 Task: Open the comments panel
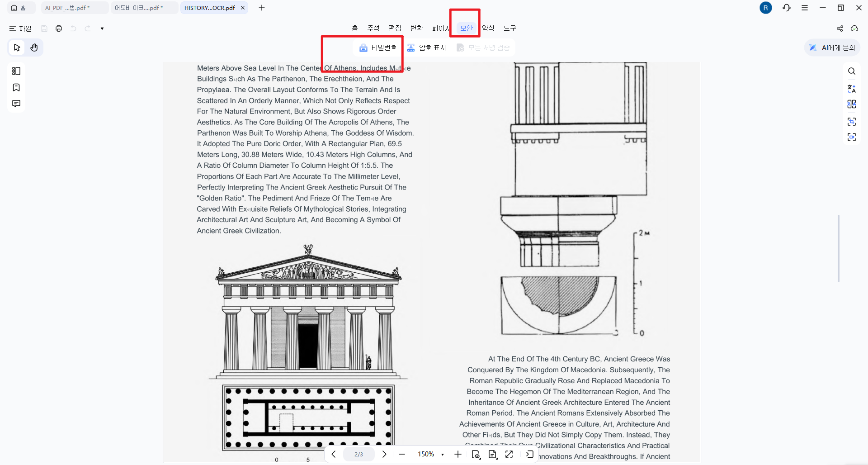(16, 104)
